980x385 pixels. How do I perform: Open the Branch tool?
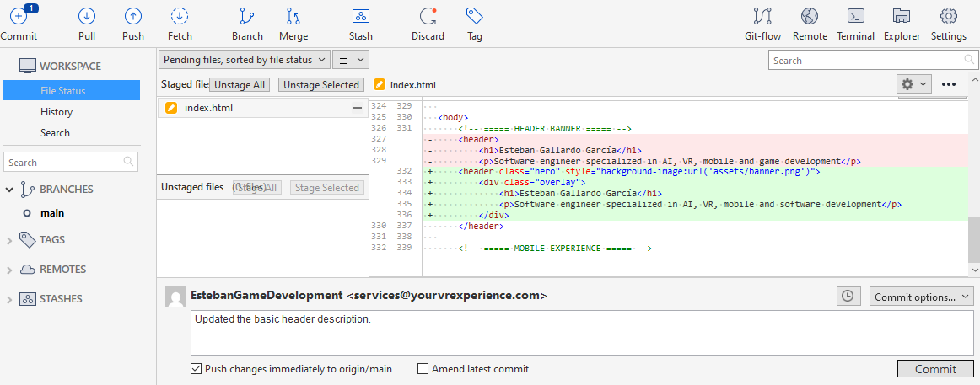pyautogui.click(x=247, y=17)
